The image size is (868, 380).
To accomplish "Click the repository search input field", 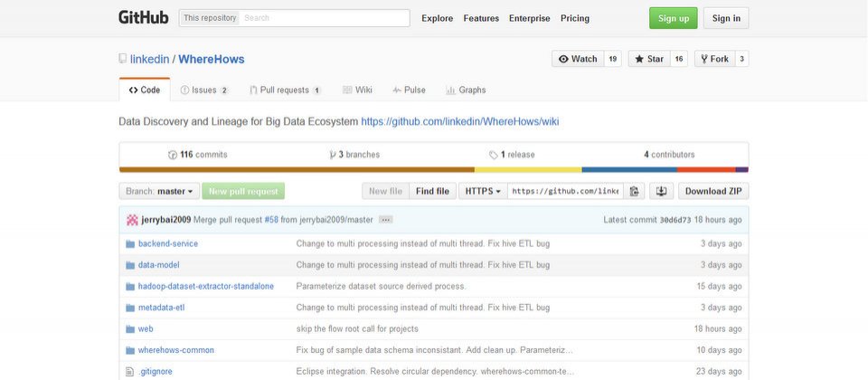I will pos(325,18).
